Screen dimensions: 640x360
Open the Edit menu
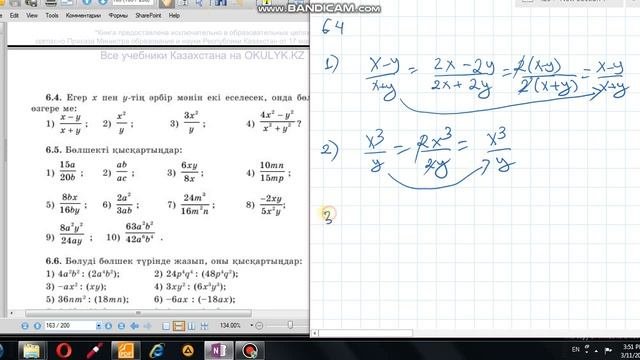pos(14,16)
